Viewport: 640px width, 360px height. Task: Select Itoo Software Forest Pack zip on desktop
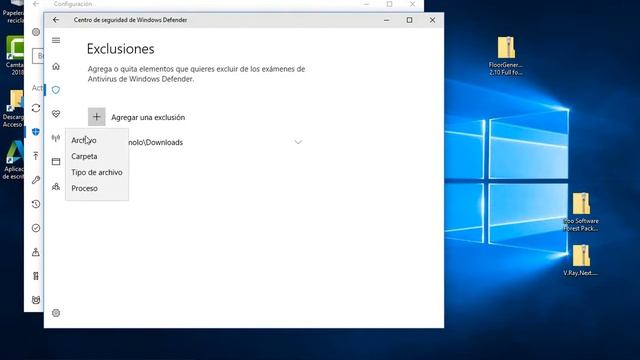point(581,212)
